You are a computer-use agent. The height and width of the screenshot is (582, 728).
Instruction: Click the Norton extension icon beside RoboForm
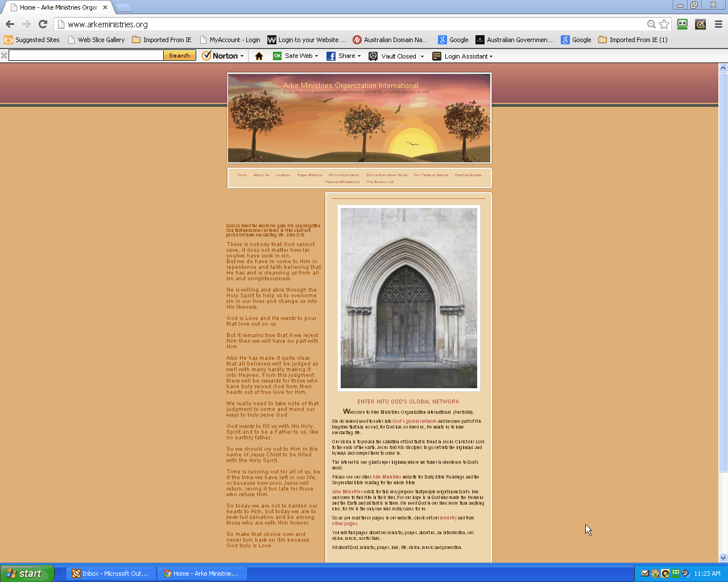[701, 24]
